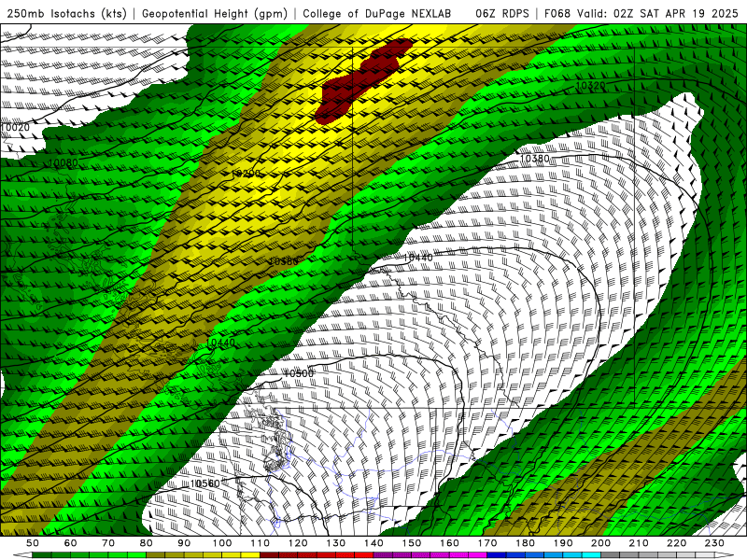
Task: Click the 10500 height contour label
Action: [x=299, y=374]
